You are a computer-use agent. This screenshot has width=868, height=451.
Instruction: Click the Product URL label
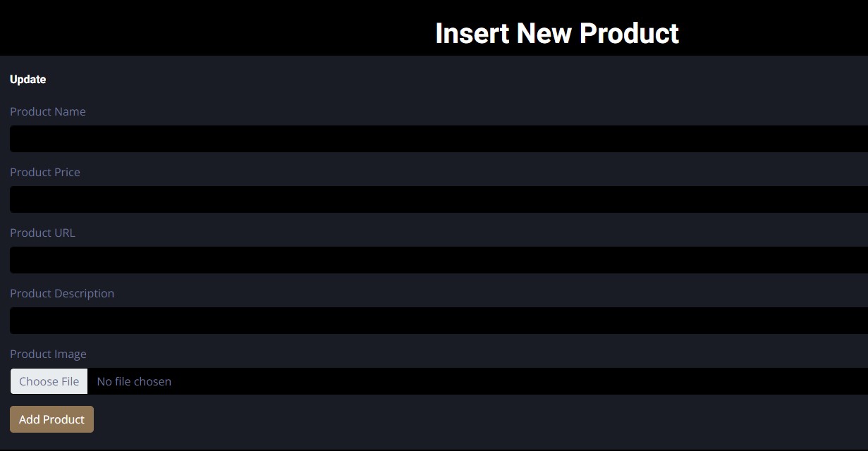pos(42,233)
